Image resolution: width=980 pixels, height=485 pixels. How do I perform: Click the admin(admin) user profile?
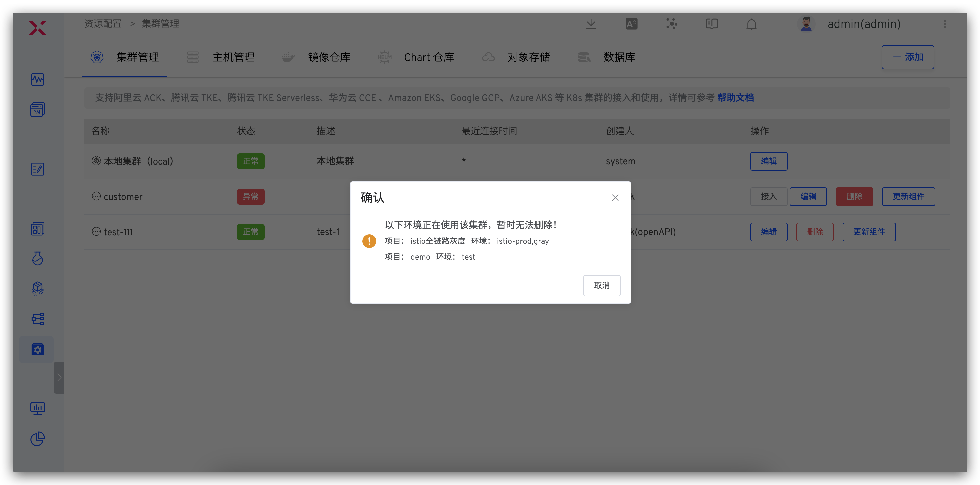pos(864,24)
